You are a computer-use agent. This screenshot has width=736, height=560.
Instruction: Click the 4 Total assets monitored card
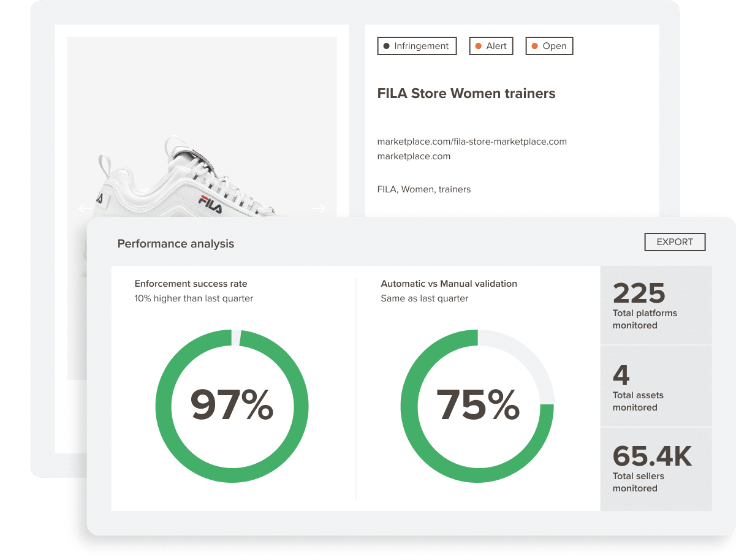click(656, 386)
